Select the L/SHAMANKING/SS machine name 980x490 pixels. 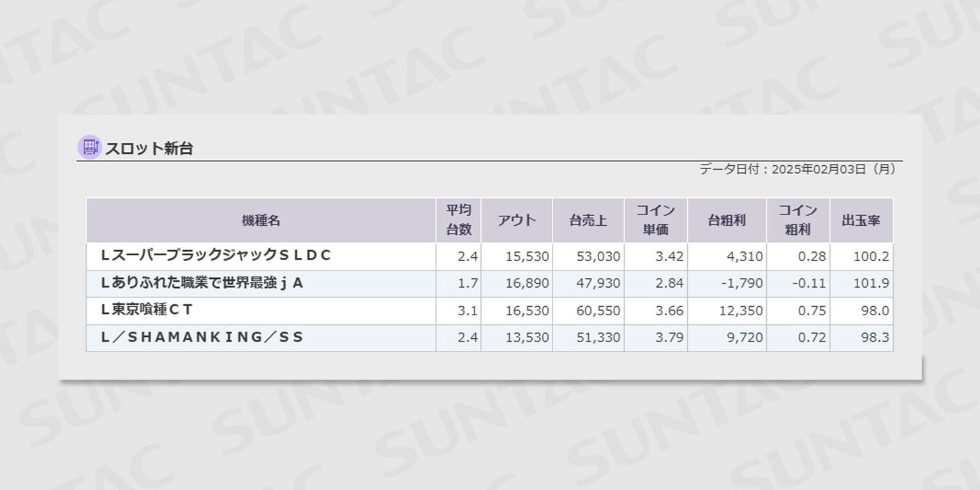coord(202,338)
